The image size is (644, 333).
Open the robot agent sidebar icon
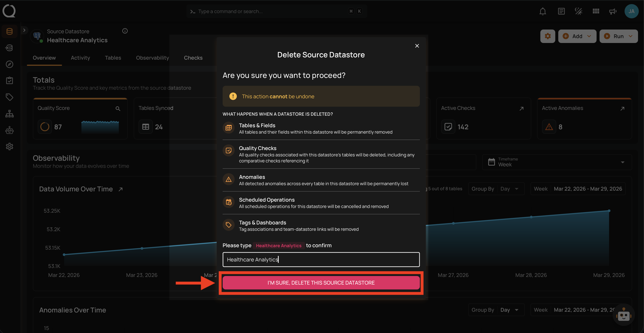coord(10,130)
